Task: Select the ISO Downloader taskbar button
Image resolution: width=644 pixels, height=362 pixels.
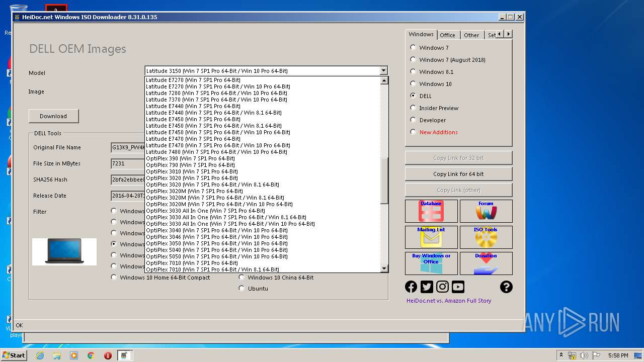Action: pos(124,355)
